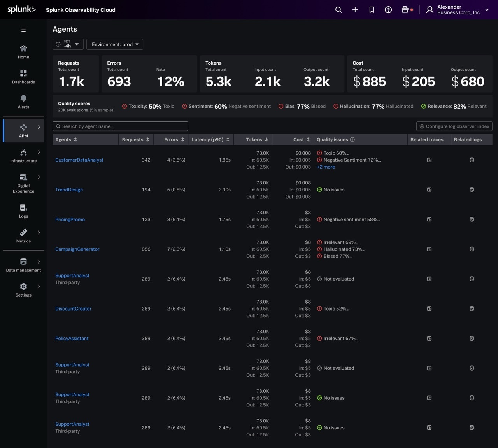Open the CampaignGenerator agent link
This screenshot has height=448, width=498.
point(77,249)
